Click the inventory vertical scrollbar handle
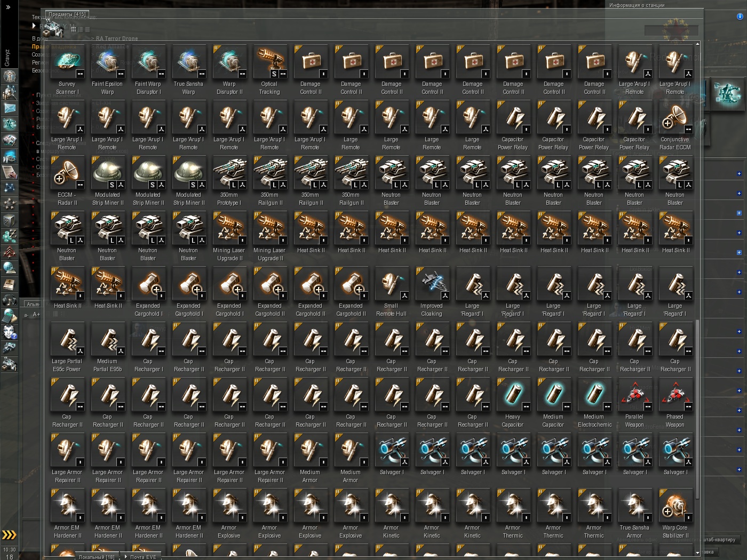Screen dimensions: 747x560 697,409
